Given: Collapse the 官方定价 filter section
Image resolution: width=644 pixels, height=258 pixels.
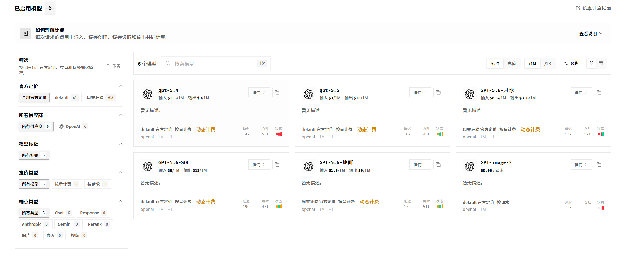Looking at the screenshot, I should 121,86.
